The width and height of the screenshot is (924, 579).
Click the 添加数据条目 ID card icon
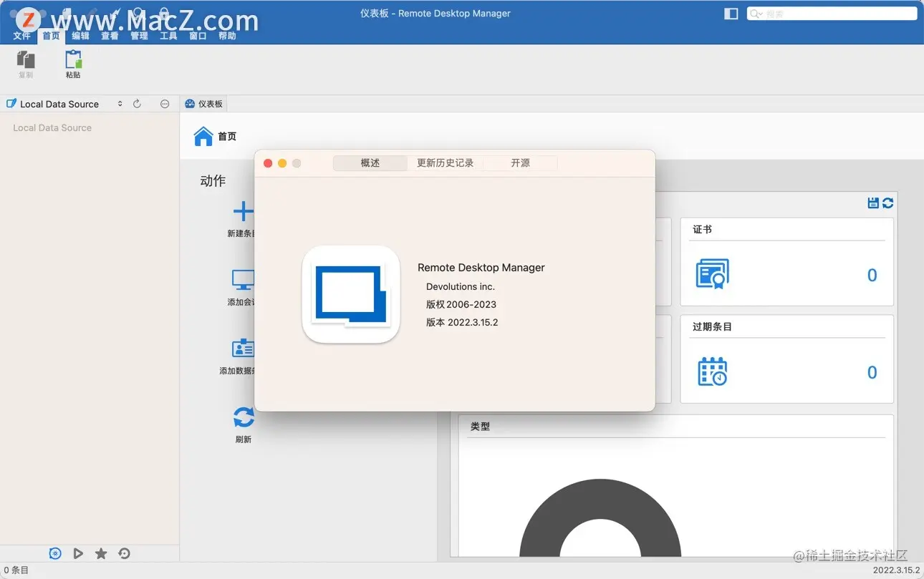[244, 349]
